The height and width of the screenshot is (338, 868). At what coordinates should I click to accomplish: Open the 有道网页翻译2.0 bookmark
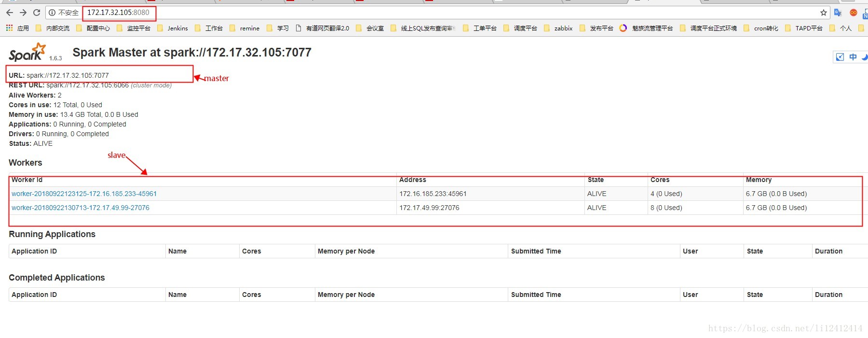click(322, 28)
